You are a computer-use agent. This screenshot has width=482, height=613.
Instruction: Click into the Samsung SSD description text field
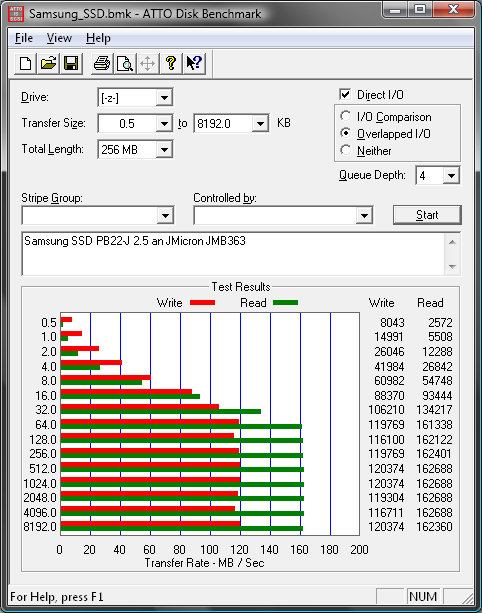(233, 254)
